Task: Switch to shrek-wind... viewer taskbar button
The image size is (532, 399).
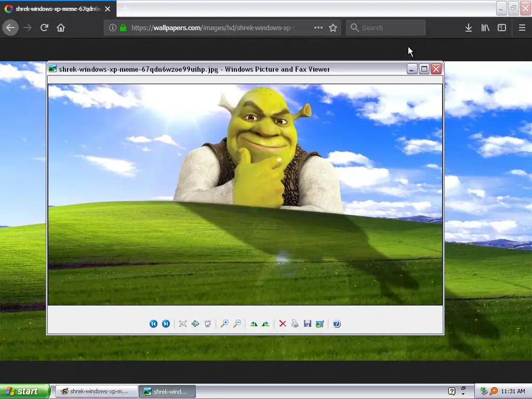Action: pyautogui.click(x=168, y=391)
